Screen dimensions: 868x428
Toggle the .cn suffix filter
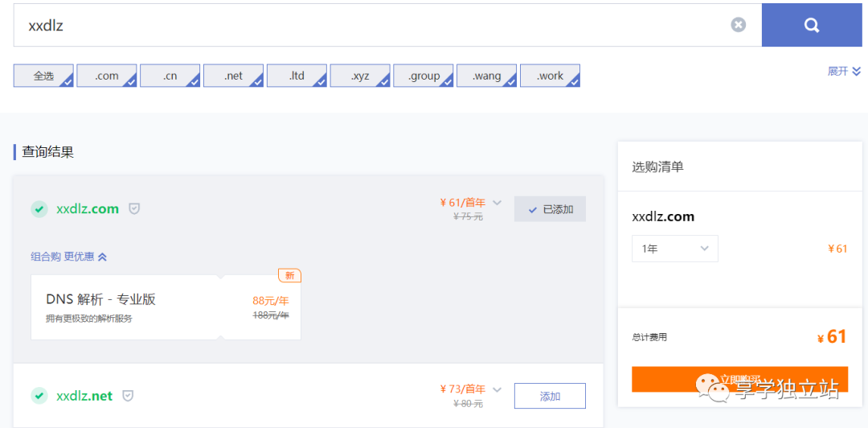[x=170, y=76]
